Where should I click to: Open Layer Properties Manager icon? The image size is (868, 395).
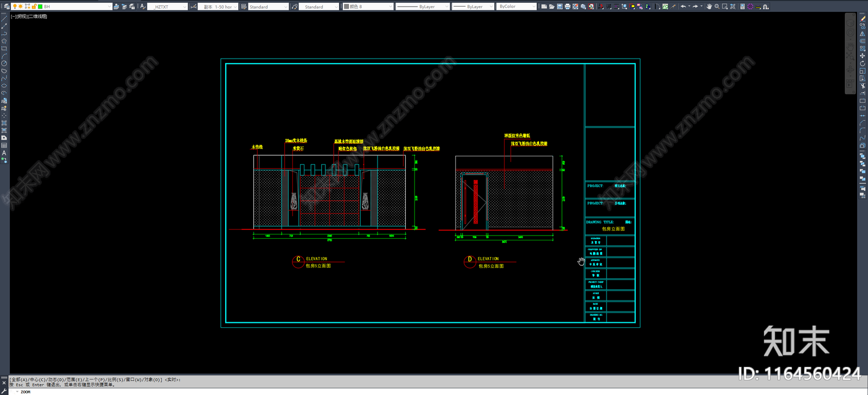click(7, 7)
